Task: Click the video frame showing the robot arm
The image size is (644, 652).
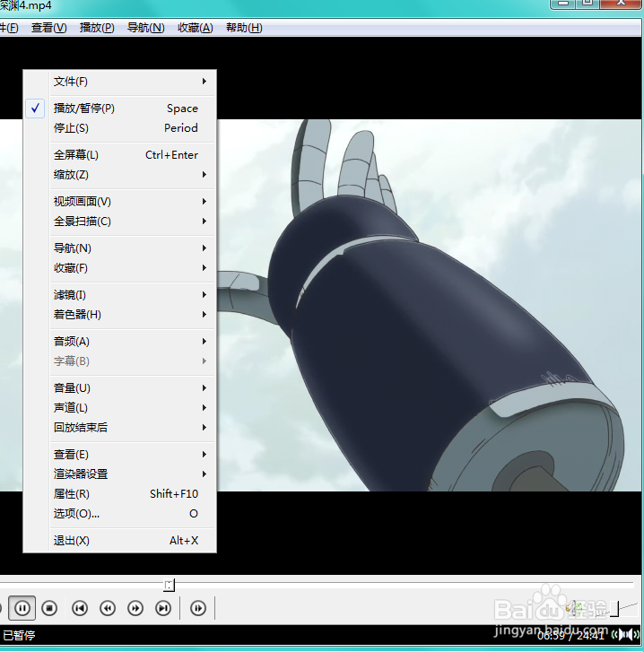Action: [428, 305]
